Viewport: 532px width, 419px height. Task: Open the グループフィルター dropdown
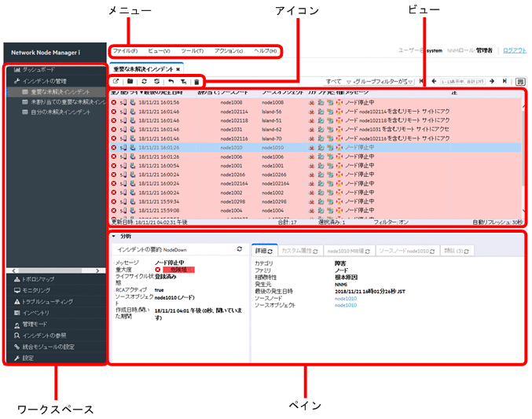click(383, 82)
